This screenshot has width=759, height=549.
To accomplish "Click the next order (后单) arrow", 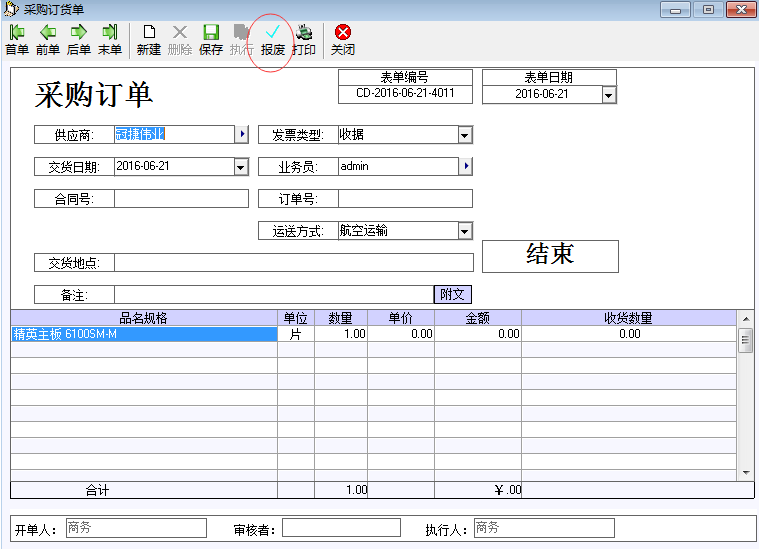I will (78, 32).
